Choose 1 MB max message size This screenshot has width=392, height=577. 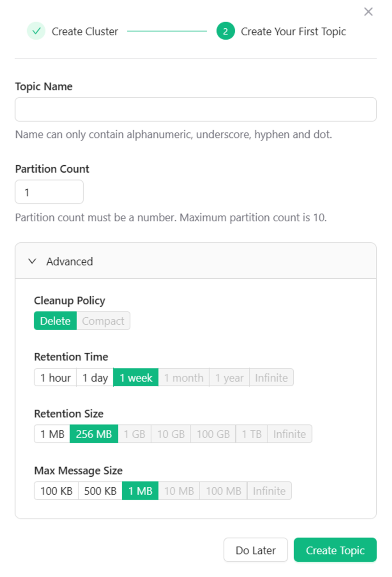(x=140, y=491)
